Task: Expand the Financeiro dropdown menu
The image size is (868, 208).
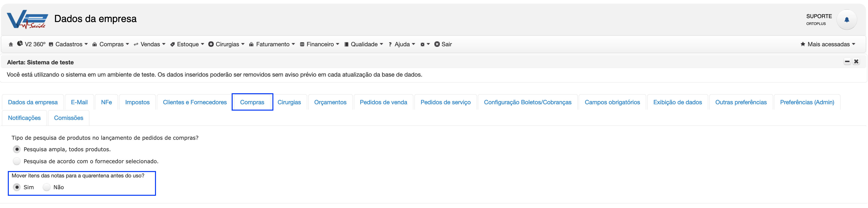Action: [320, 44]
